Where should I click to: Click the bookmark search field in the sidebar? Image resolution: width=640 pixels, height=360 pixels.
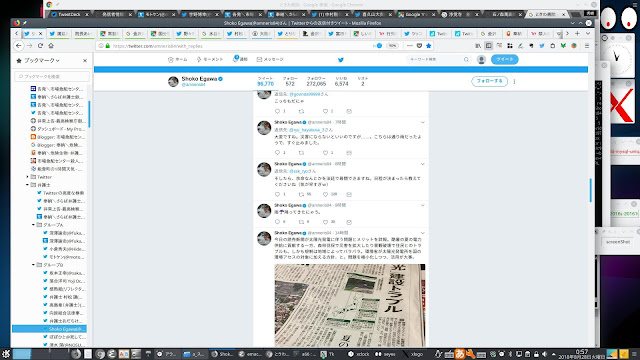tap(52, 76)
